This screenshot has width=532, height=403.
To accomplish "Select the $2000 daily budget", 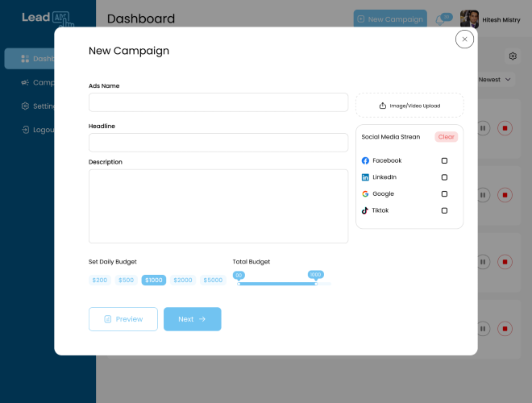I will [183, 280].
